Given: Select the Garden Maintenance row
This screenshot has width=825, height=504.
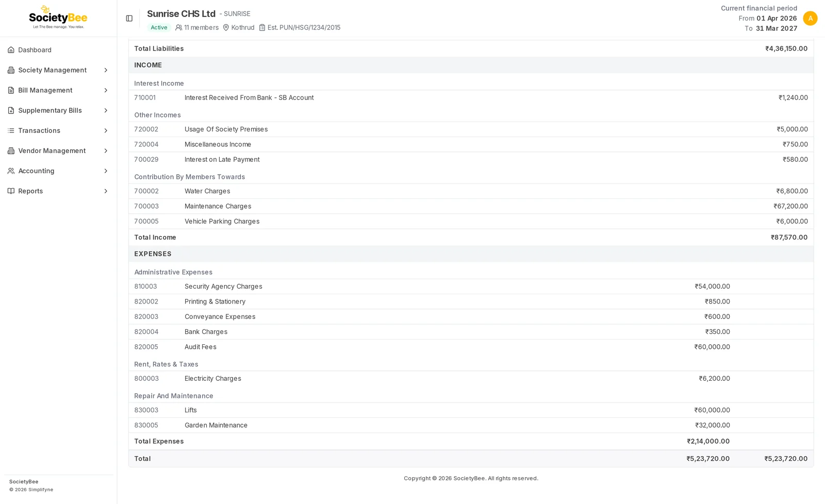Looking at the screenshot, I should [471, 425].
